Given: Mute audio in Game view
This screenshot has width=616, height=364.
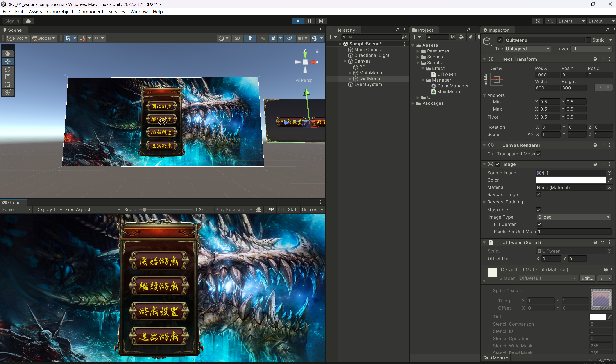Looking at the screenshot, I should [x=271, y=210].
